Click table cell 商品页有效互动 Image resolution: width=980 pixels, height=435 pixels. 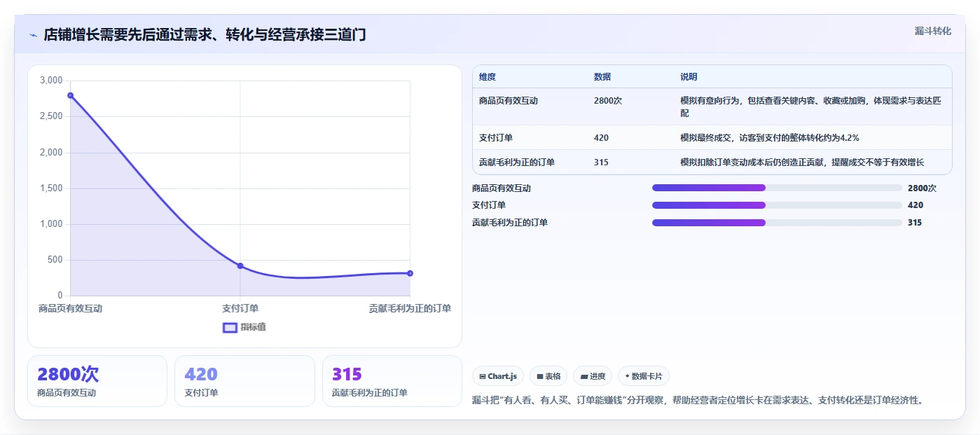[x=509, y=101]
